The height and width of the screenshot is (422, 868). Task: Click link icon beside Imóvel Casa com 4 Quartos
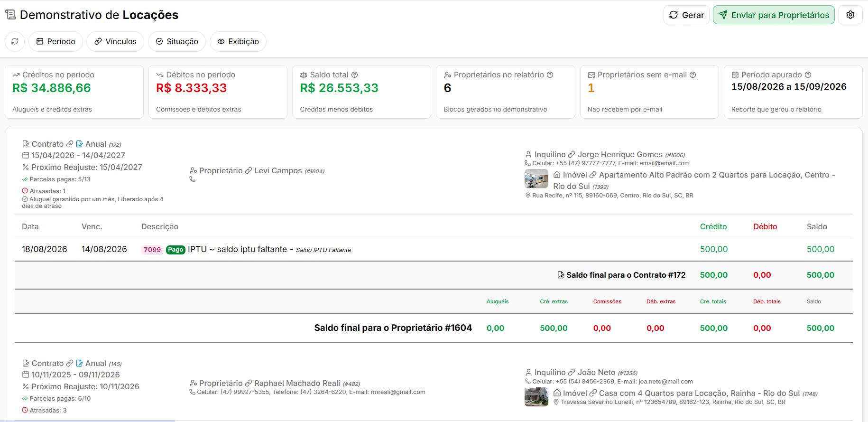[593, 393]
